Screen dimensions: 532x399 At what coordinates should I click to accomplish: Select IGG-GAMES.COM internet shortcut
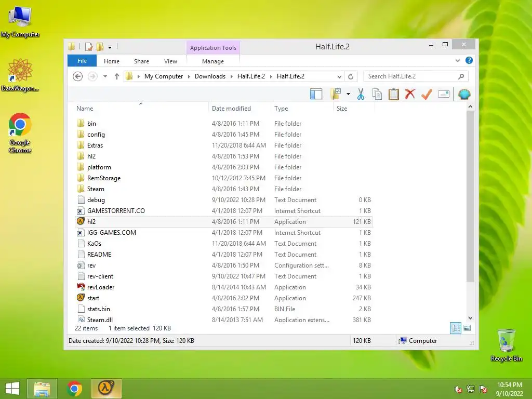(x=223, y=232)
